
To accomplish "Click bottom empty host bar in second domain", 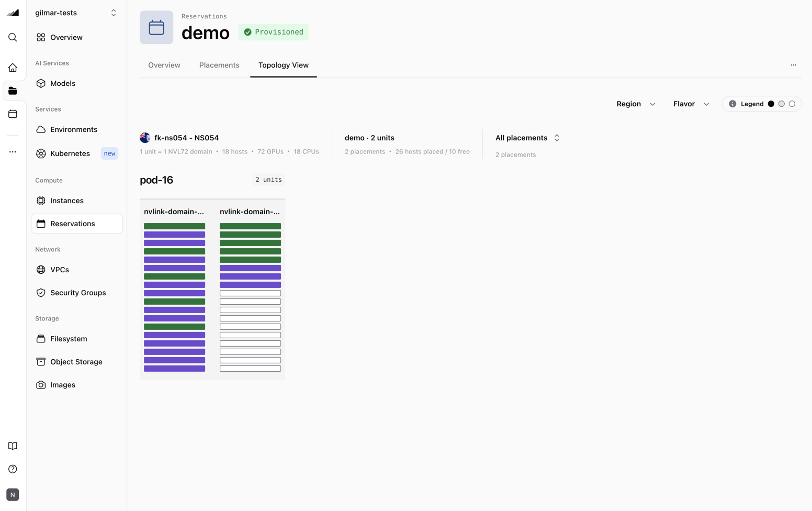I will (250, 369).
